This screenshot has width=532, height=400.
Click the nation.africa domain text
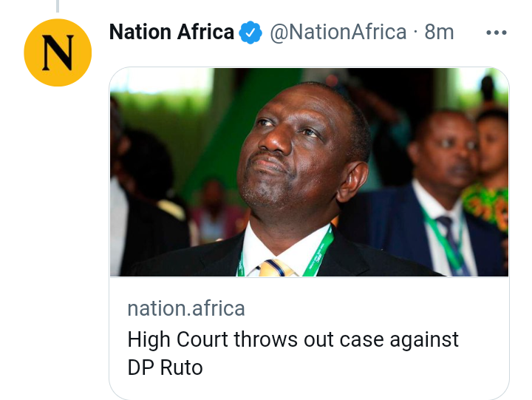tap(186, 308)
